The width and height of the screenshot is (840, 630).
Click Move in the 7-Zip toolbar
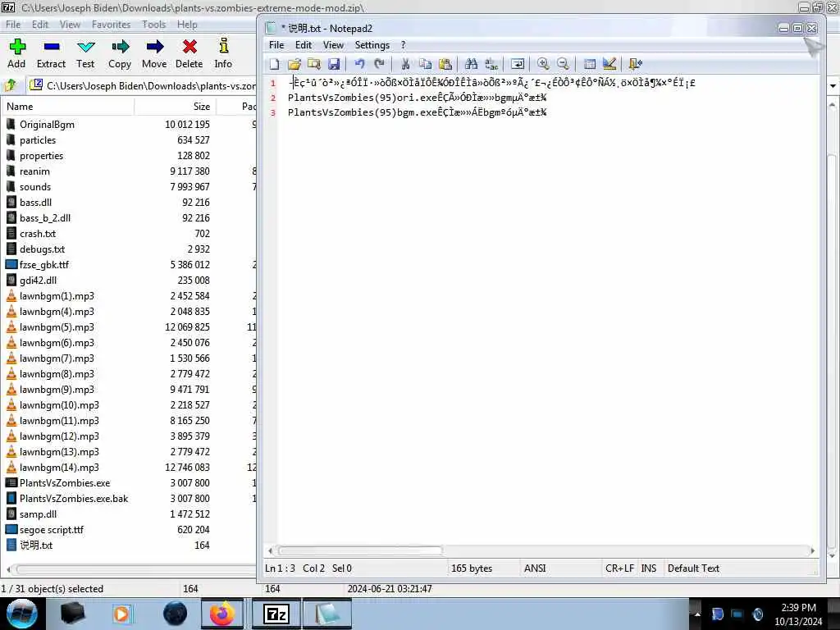tap(154, 53)
